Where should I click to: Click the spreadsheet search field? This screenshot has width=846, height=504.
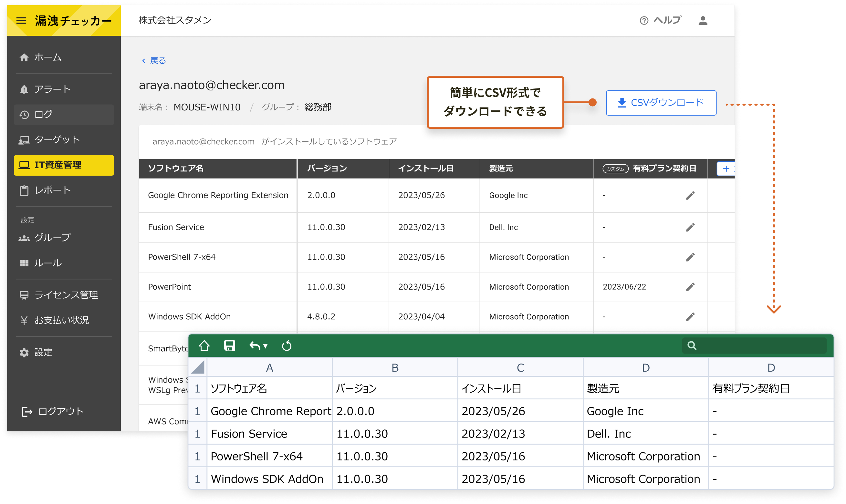tap(754, 346)
